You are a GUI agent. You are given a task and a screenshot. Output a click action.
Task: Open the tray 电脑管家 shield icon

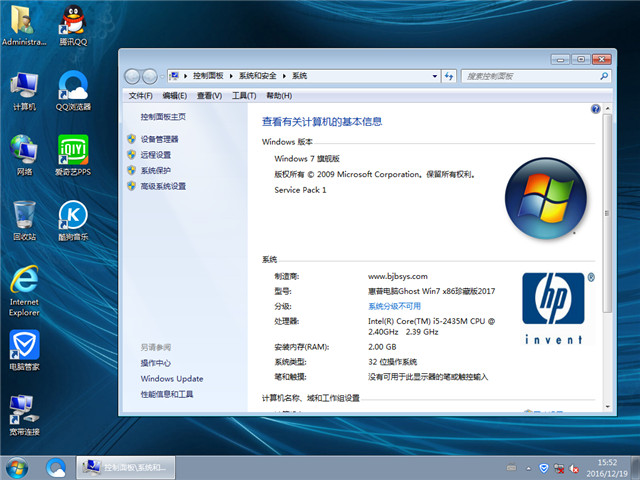pos(543,468)
